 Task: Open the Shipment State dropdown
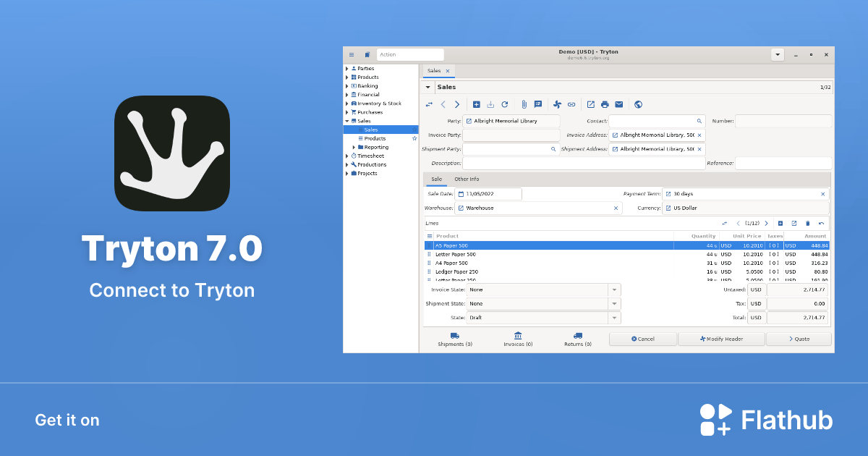click(x=615, y=304)
